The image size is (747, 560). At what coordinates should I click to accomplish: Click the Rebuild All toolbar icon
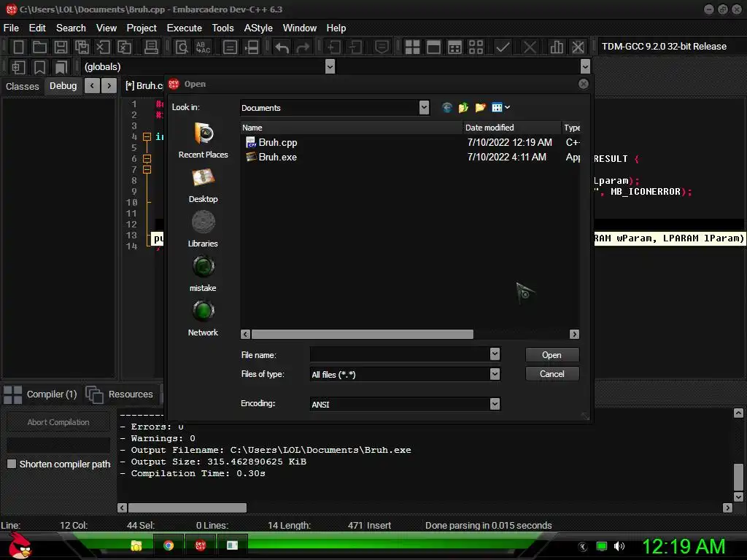(x=476, y=47)
